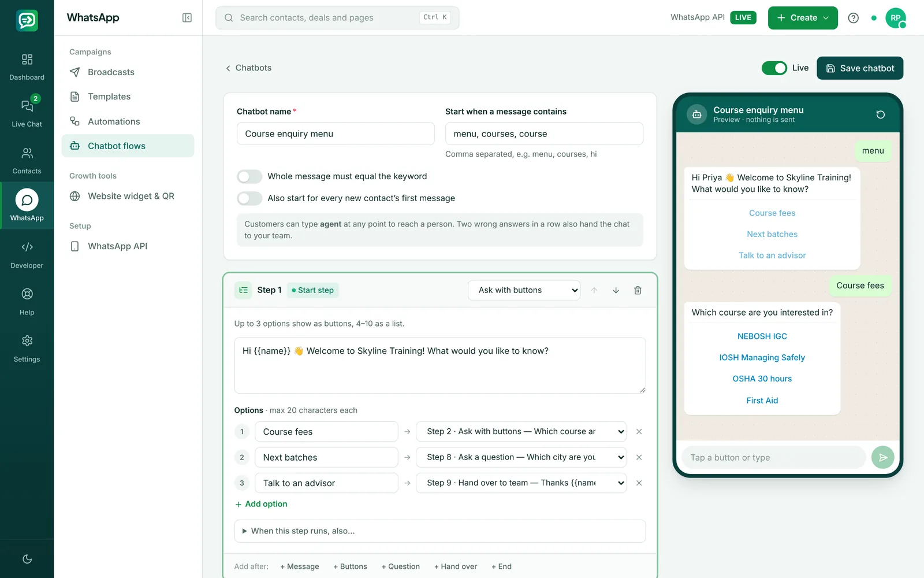Remove the Talk to an advisor option
The image size is (924, 578).
click(639, 483)
